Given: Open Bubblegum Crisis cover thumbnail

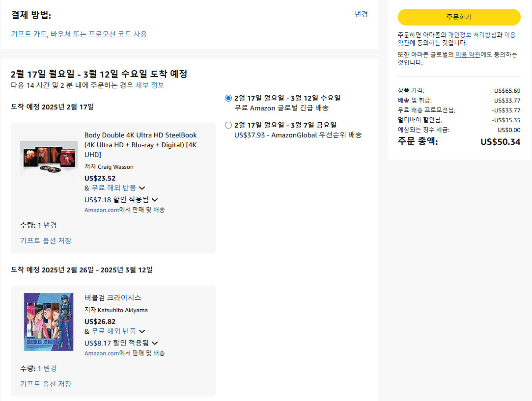Looking at the screenshot, I should click(x=49, y=321).
